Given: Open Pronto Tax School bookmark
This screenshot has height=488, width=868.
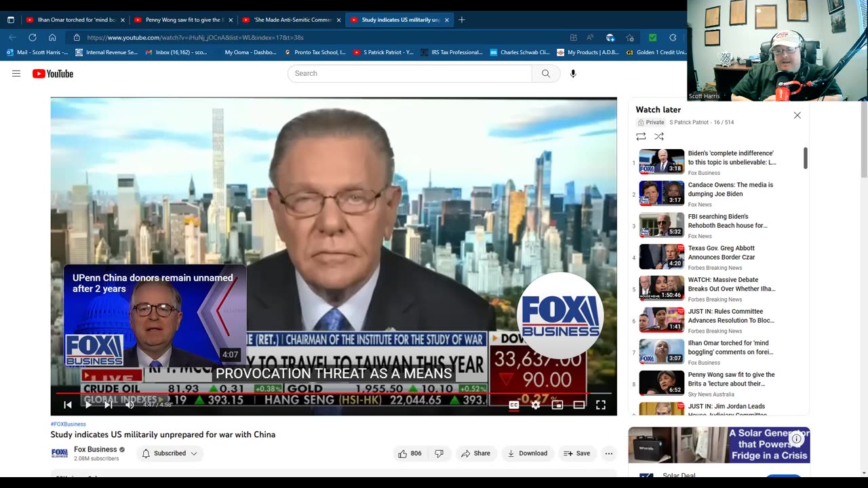Looking at the screenshot, I should (315, 52).
